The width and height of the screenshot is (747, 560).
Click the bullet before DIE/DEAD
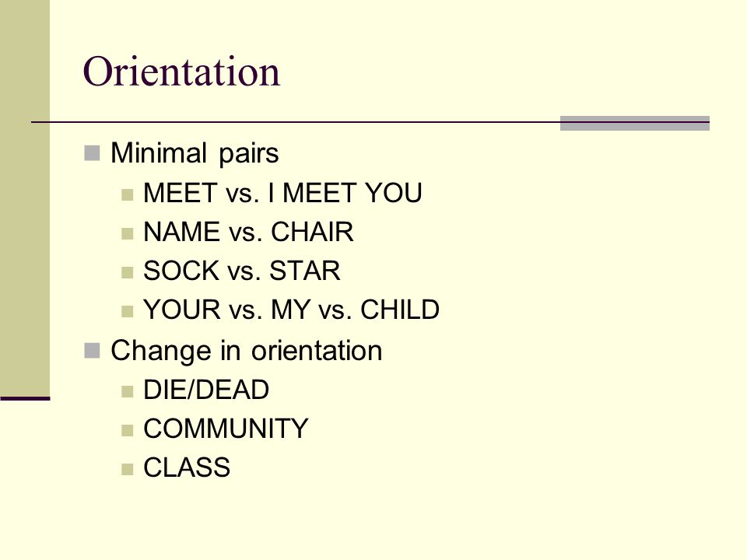[x=127, y=392]
